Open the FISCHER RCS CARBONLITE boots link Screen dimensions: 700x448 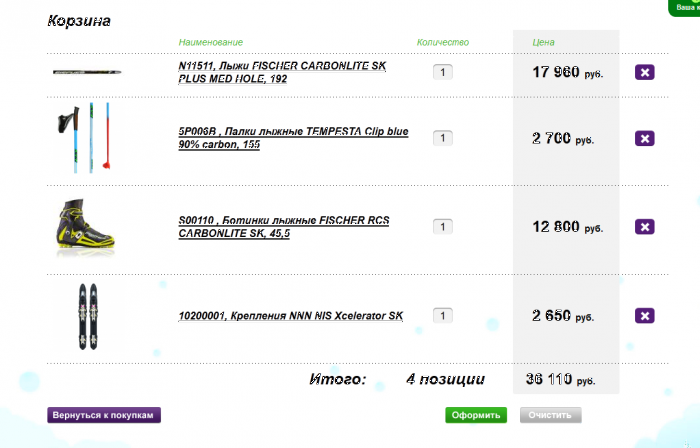284,227
